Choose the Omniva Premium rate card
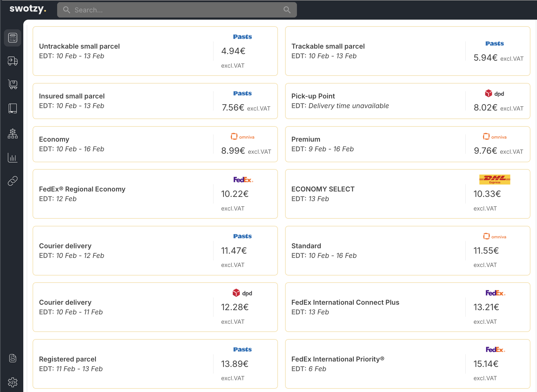Viewport: 537px width, 392px height. coord(408,144)
